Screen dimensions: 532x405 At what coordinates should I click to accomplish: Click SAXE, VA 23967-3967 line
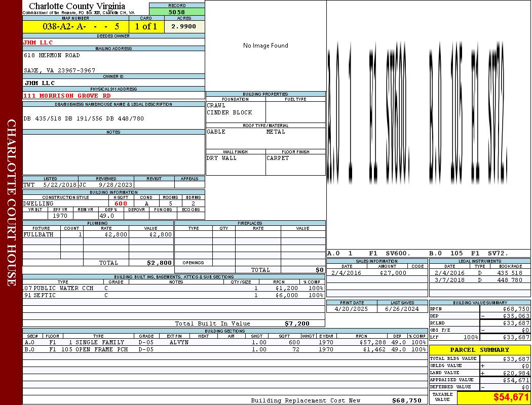click(59, 70)
